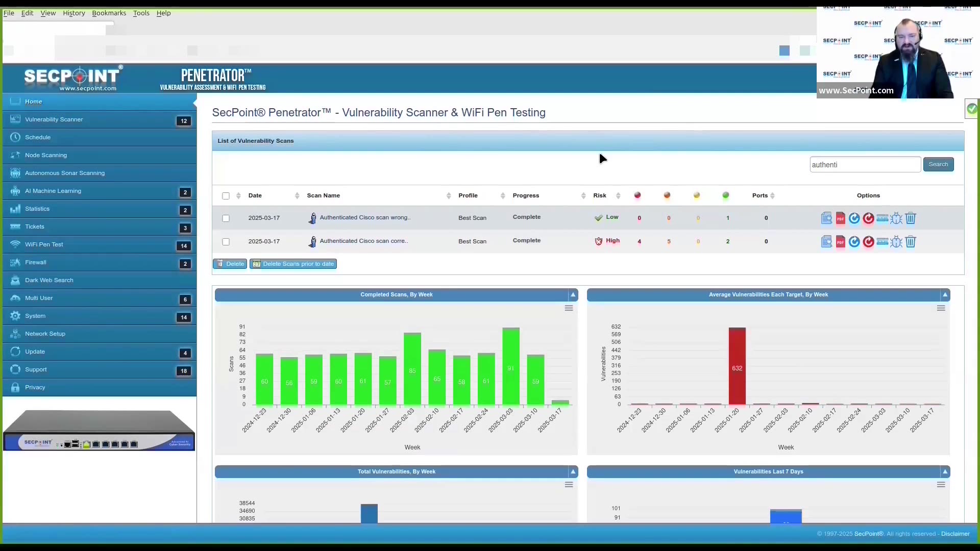Open the Bookmarks menu
This screenshot has width=980, height=551.
pyautogui.click(x=108, y=13)
